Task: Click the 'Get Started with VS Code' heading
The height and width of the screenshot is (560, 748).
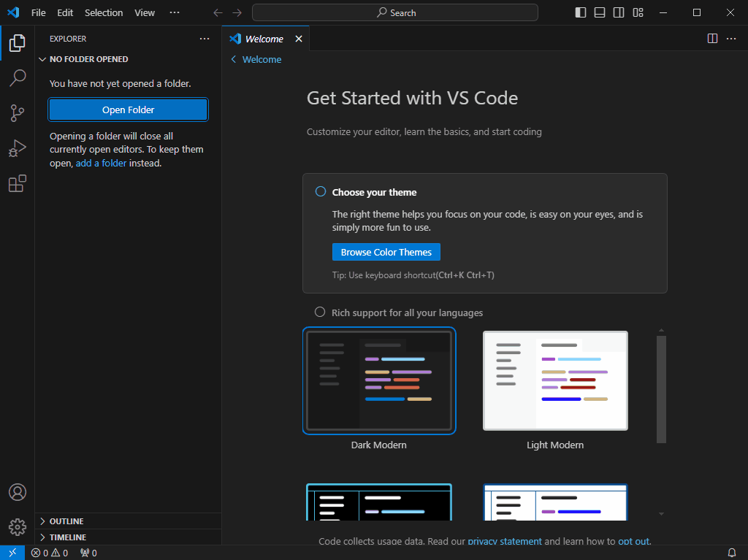Action: pos(412,99)
